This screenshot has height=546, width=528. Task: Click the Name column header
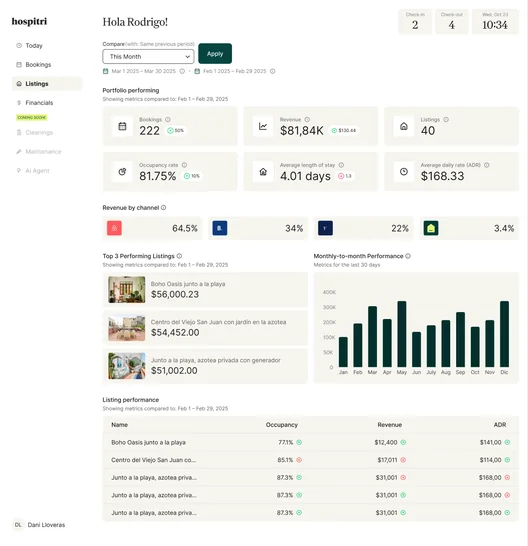119,425
